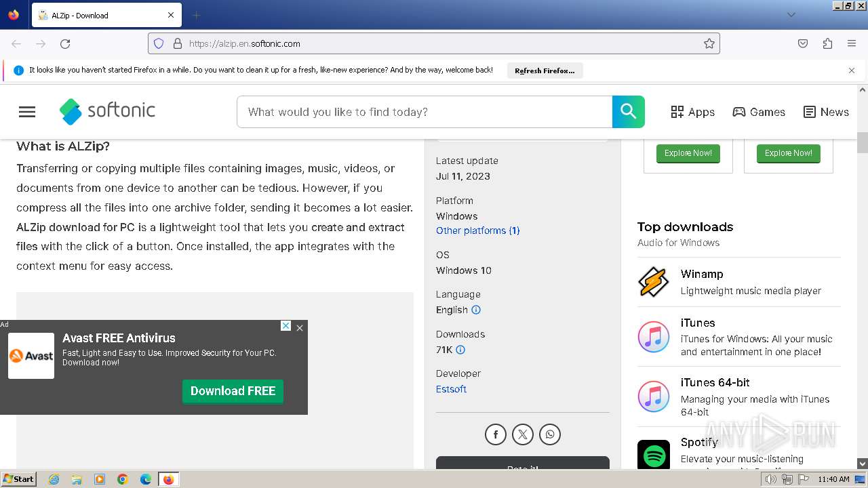Bookmark this page with the star icon
This screenshot has height=488, width=868.
709,43
